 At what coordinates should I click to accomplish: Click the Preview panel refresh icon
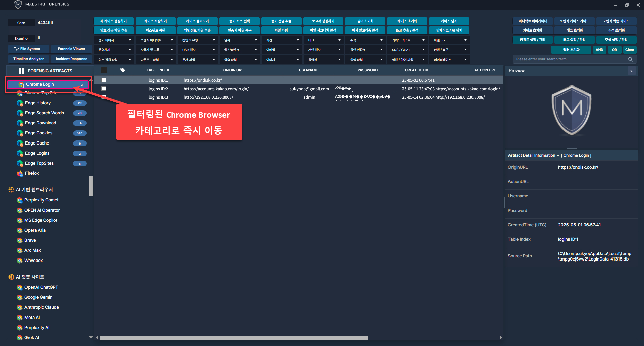632,71
